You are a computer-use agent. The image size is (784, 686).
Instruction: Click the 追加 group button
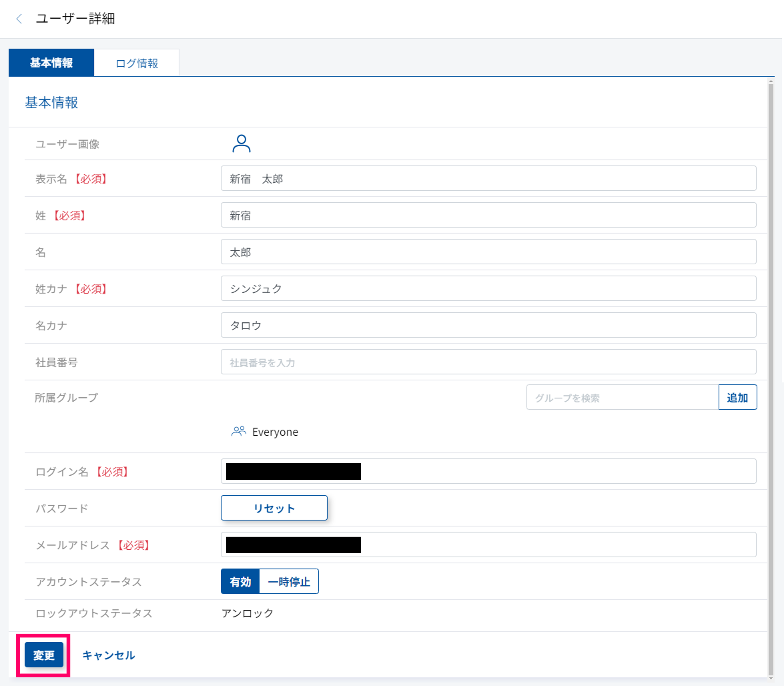[x=737, y=397]
